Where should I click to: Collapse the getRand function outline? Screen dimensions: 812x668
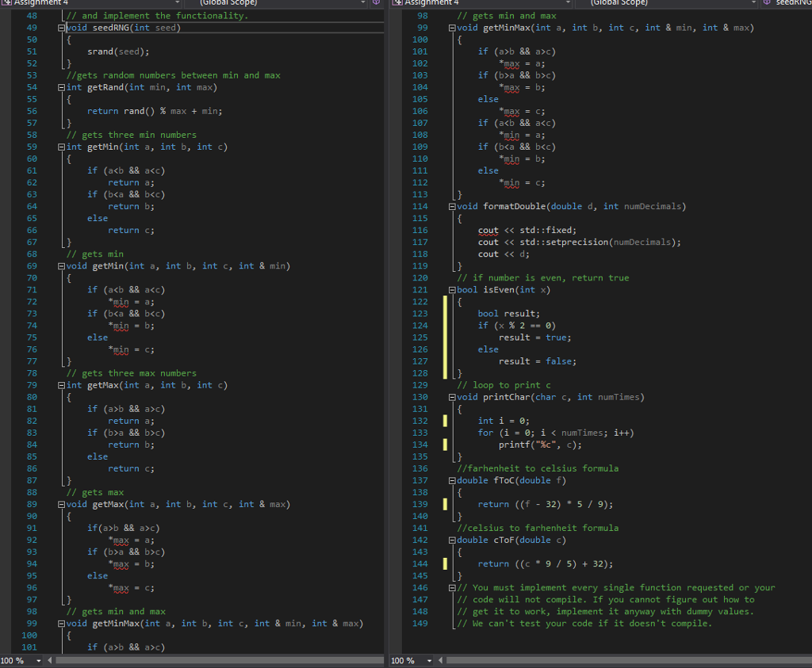(x=62, y=87)
